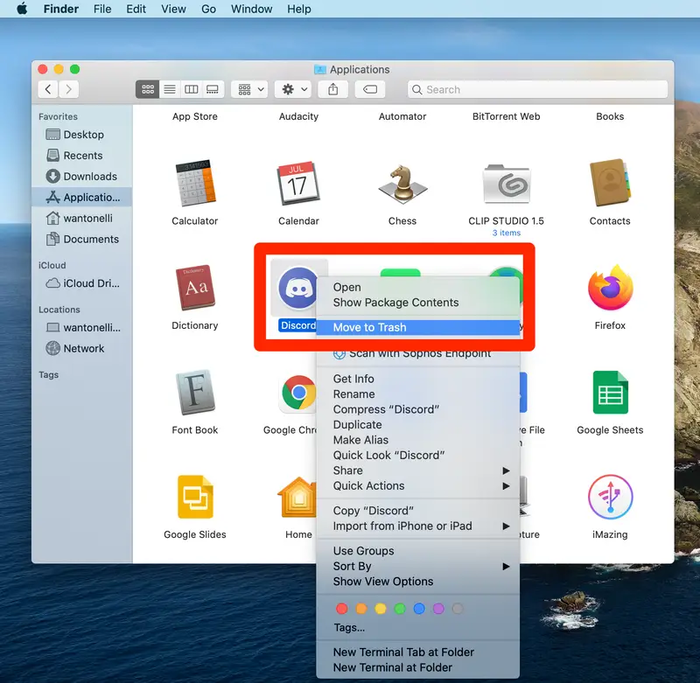Open the Action gear dropdown
This screenshot has height=683, width=700.
[293, 89]
